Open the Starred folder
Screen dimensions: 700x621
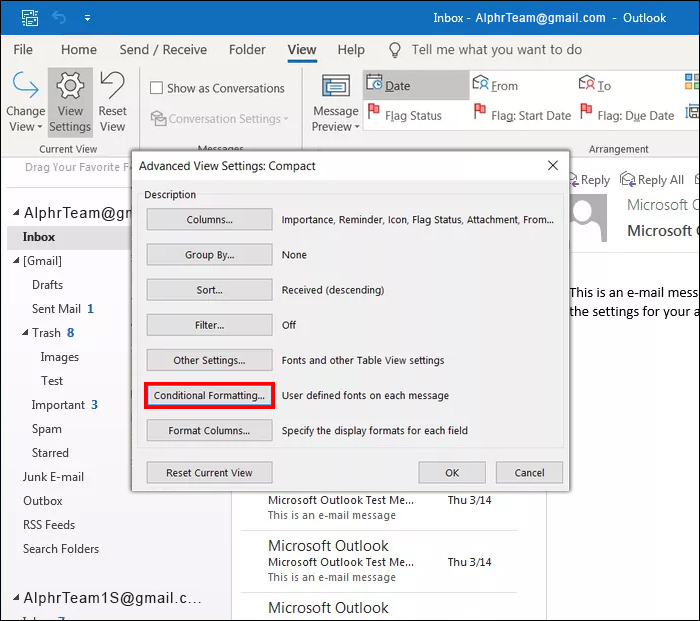[50, 453]
